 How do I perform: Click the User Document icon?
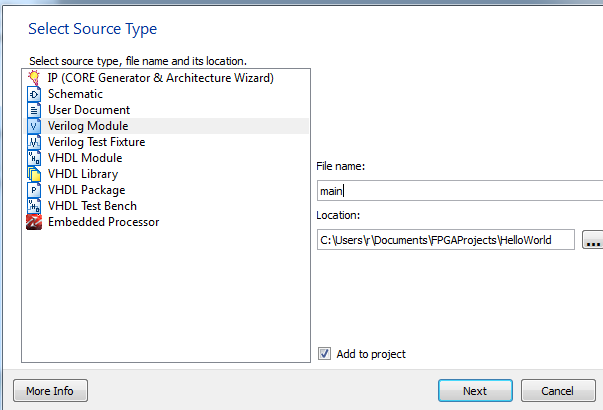(x=33, y=110)
